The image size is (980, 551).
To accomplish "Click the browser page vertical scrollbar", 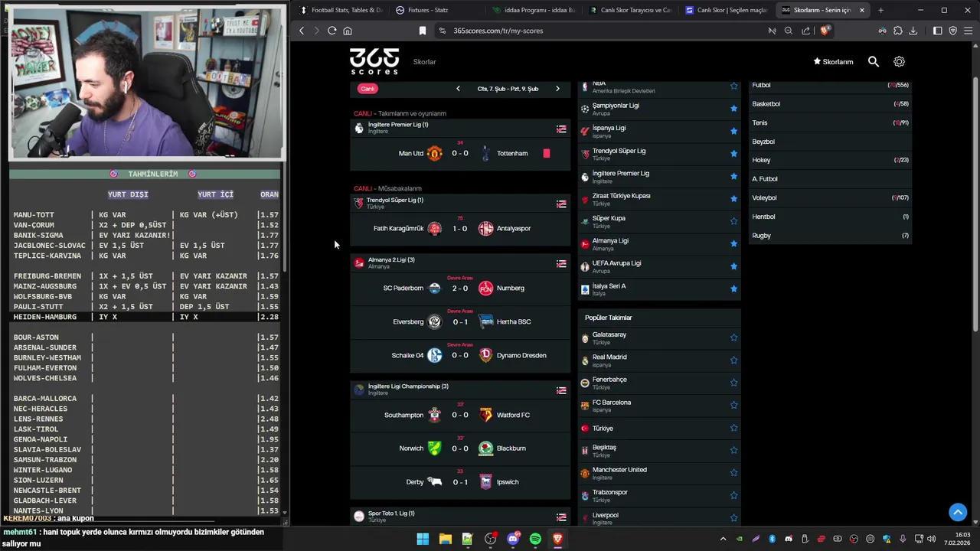I will (975, 204).
